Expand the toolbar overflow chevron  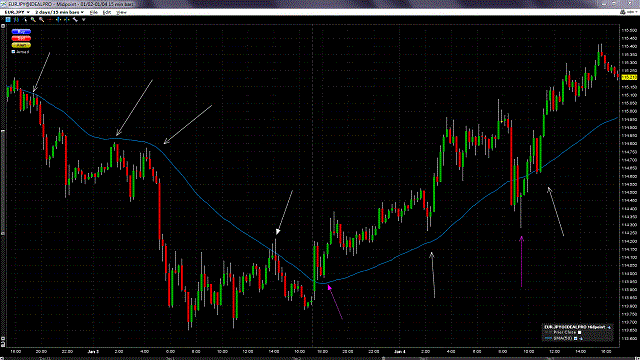coord(84,20)
